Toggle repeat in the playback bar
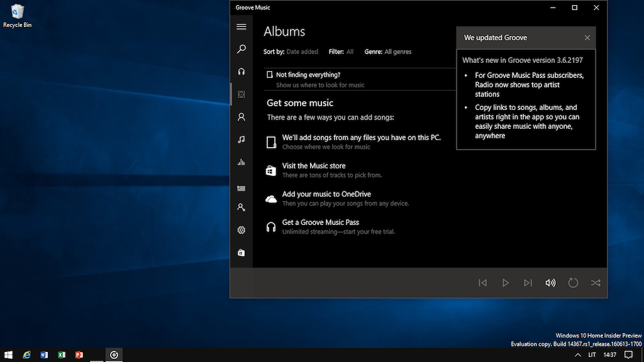 click(x=573, y=283)
